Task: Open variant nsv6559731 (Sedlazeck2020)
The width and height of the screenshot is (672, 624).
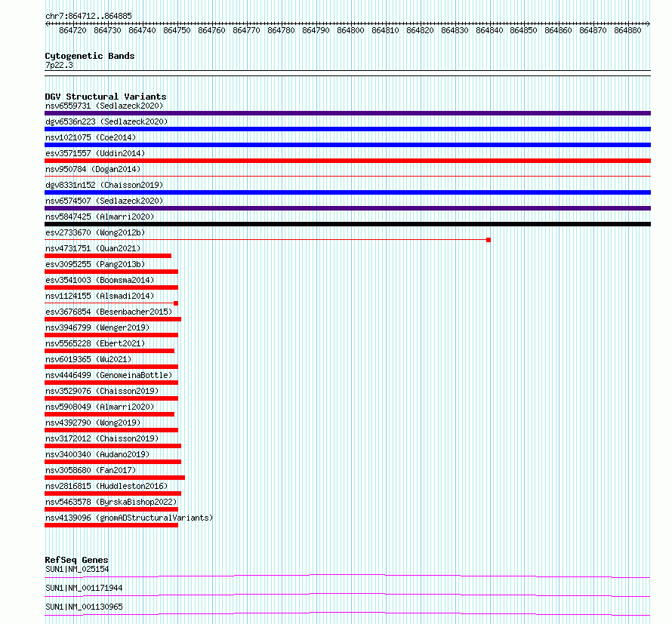Action: coord(104,106)
